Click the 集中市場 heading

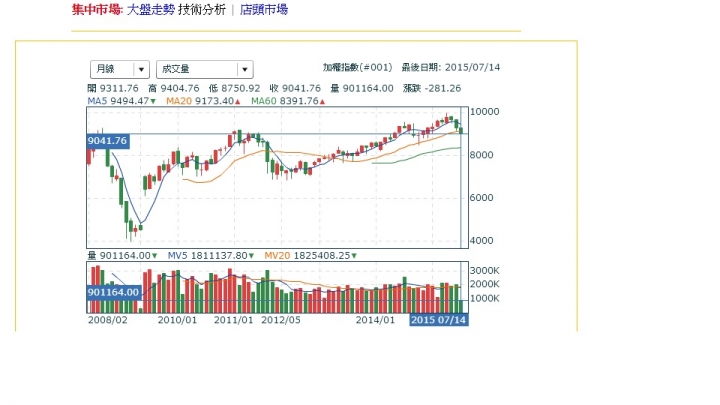coord(96,10)
